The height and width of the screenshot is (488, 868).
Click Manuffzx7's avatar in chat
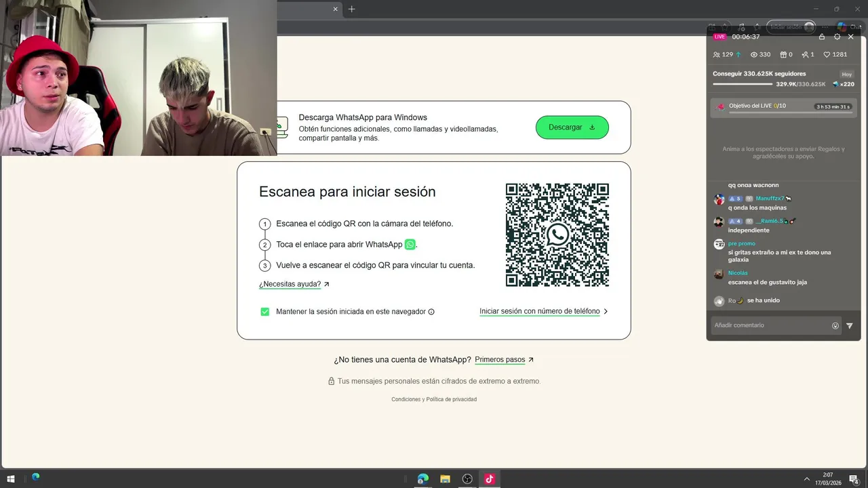pyautogui.click(x=719, y=199)
